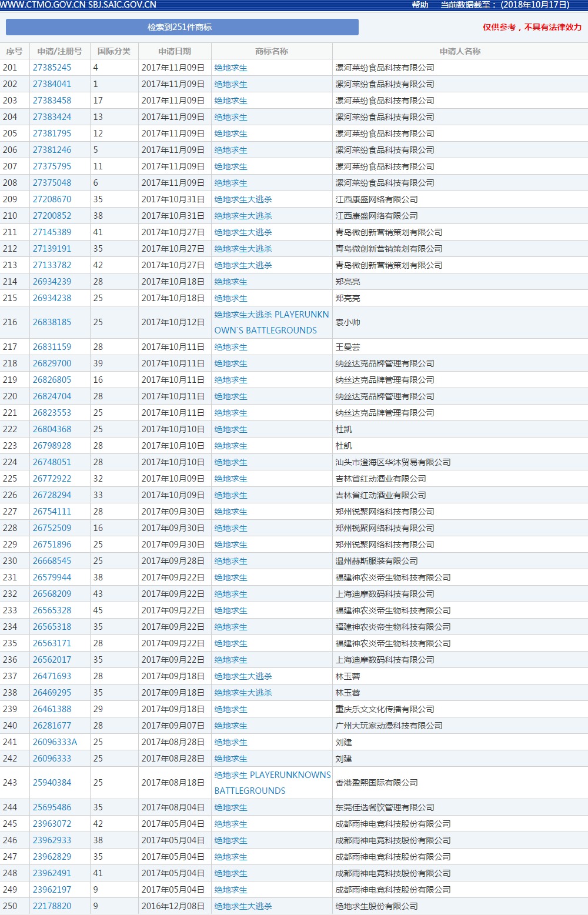Click trademark name 绝地求生大逃杀 in row 237
The height and width of the screenshot is (915, 588).
pyautogui.click(x=243, y=676)
